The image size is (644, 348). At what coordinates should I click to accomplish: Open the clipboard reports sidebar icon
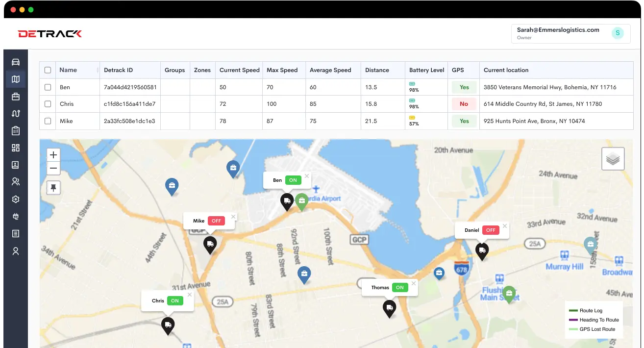pos(16,130)
